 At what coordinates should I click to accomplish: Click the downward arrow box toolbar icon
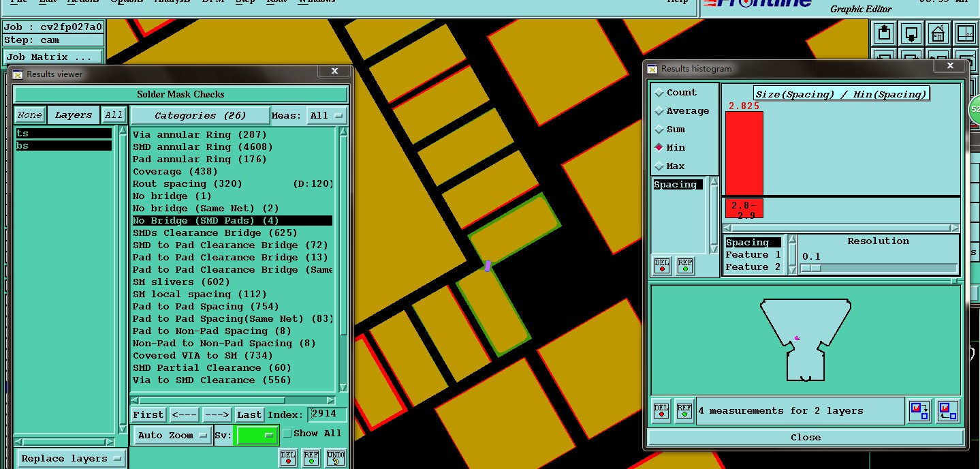(x=911, y=33)
